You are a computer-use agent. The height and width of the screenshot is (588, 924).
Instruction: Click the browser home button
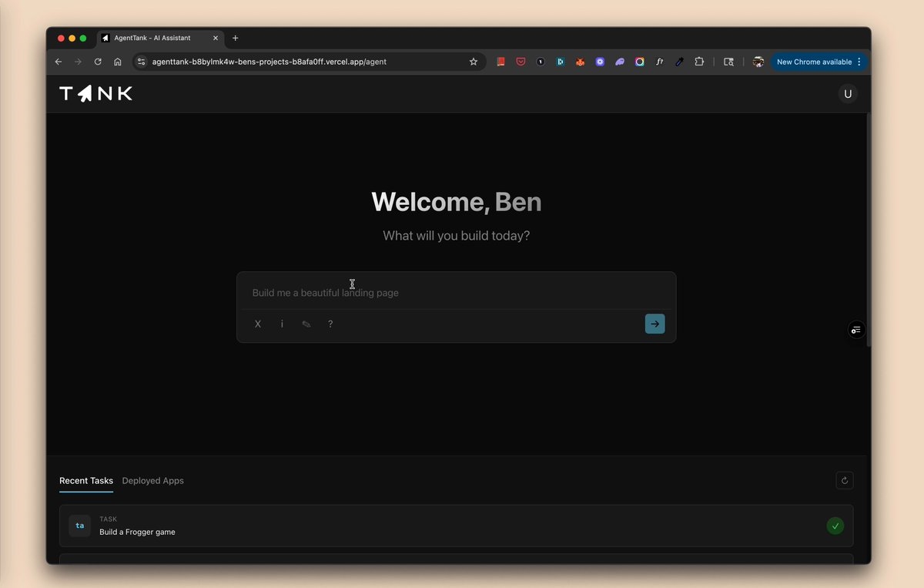click(117, 62)
